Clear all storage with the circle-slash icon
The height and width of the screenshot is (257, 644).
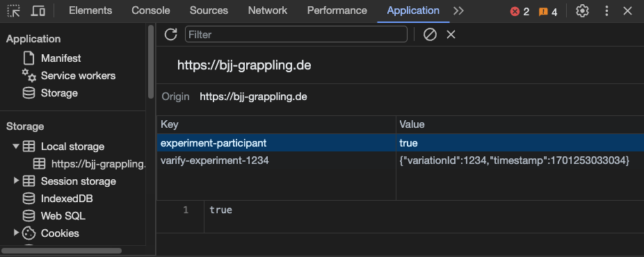click(x=430, y=35)
